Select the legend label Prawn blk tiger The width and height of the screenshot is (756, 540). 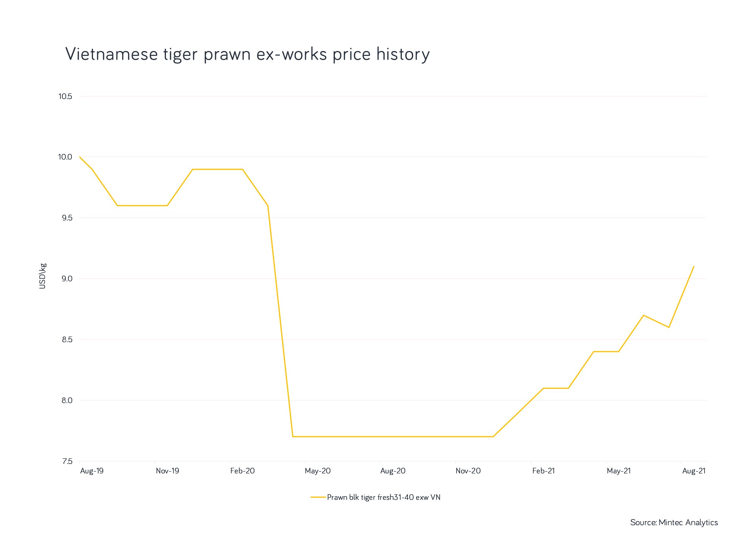[x=384, y=497]
